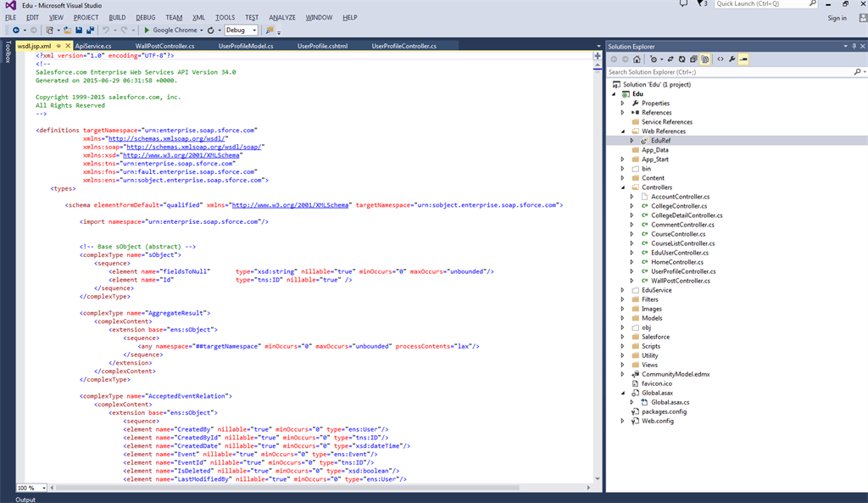Expand the Properties node in tree
This screenshot has height=503, width=868.
pyautogui.click(x=622, y=103)
